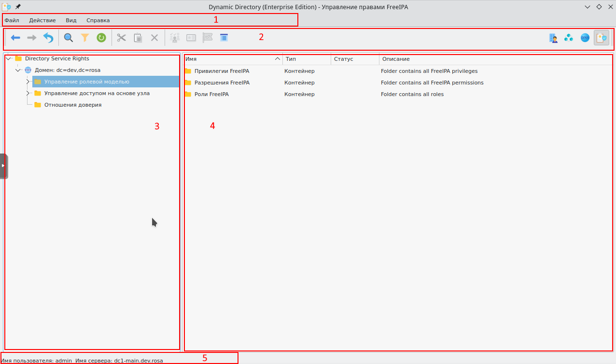616x364 pixels.
Task: Click the orange filter funnel icon
Action: tap(85, 38)
